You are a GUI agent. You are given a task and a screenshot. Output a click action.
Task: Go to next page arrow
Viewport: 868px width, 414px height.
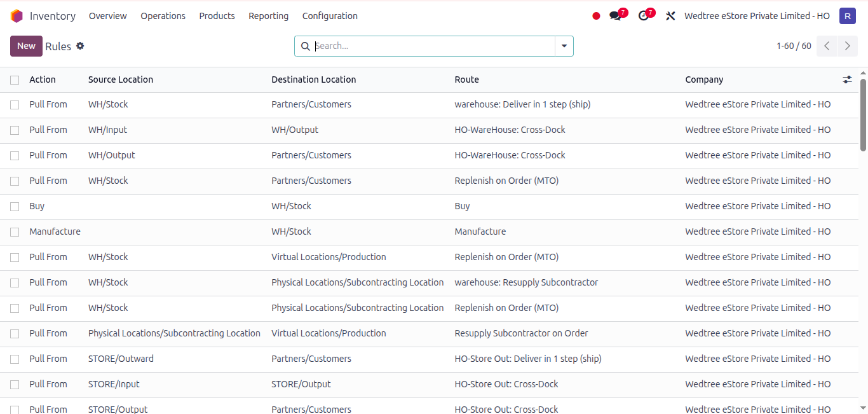pyautogui.click(x=848, y=46)
